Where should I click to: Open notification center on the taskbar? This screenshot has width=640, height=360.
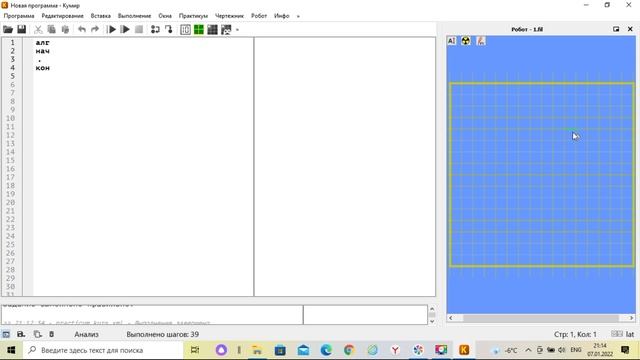[625, 350]
